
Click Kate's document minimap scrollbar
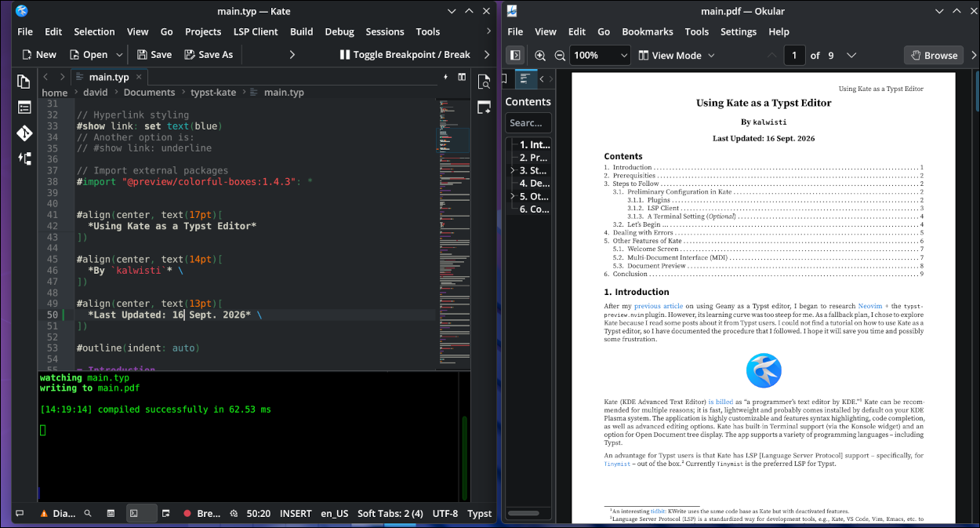452,233
